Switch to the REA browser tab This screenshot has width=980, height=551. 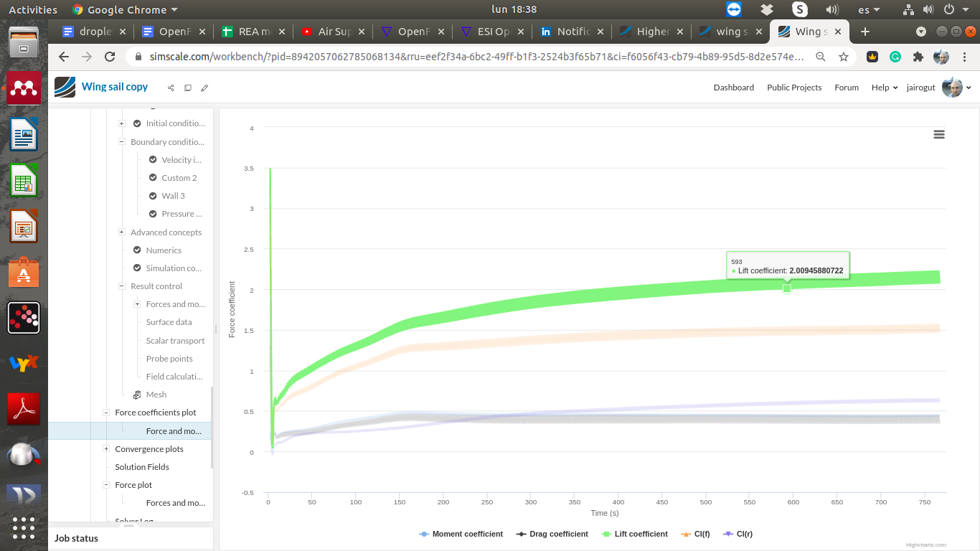(253, 32)
